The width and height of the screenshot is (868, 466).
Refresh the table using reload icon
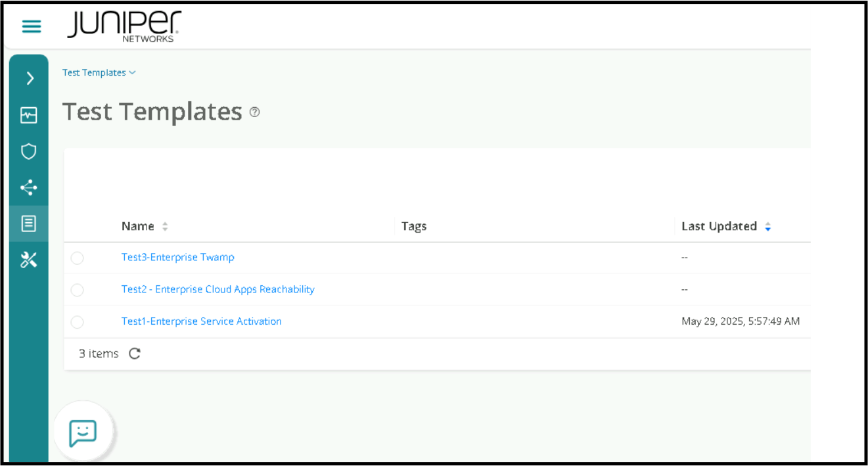point(135,354)
